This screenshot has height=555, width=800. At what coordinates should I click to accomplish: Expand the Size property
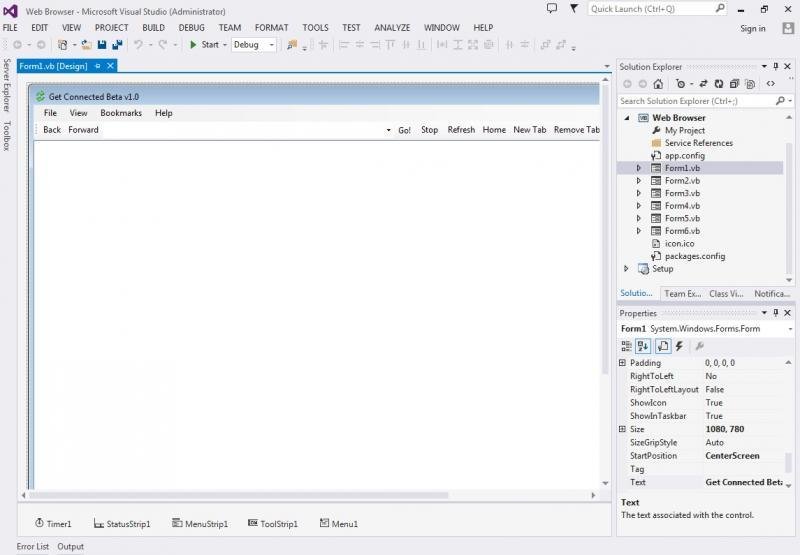[x=622, y=429]
